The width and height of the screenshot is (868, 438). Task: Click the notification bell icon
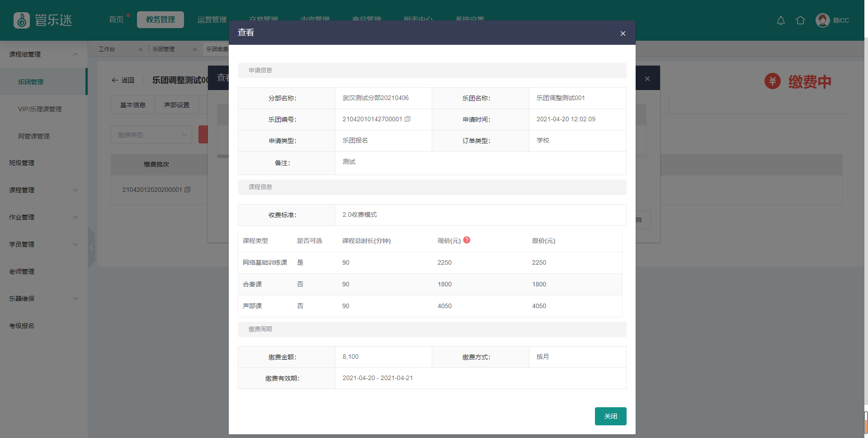781,20
